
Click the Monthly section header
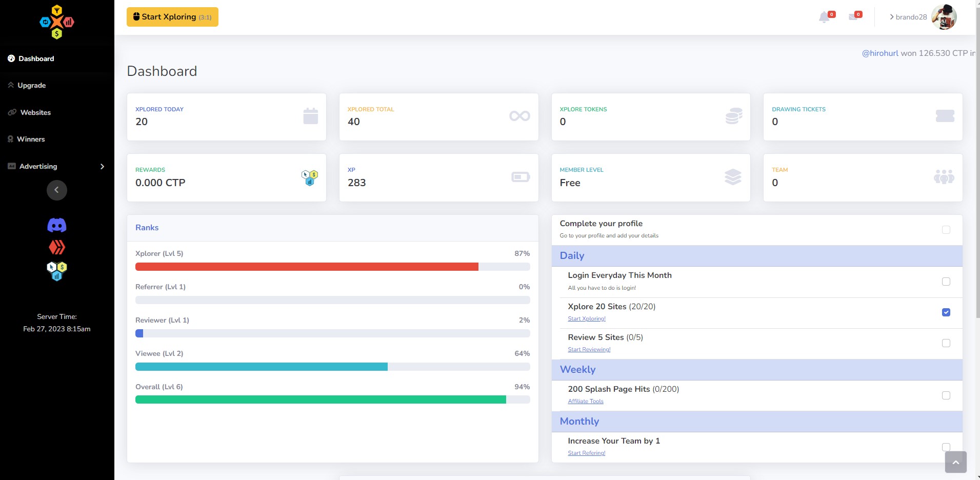[x=757, y=422]
